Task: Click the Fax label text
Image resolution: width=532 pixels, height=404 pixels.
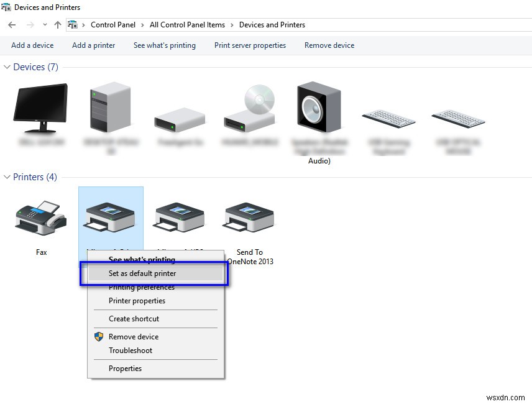Action: click(42, 252)
